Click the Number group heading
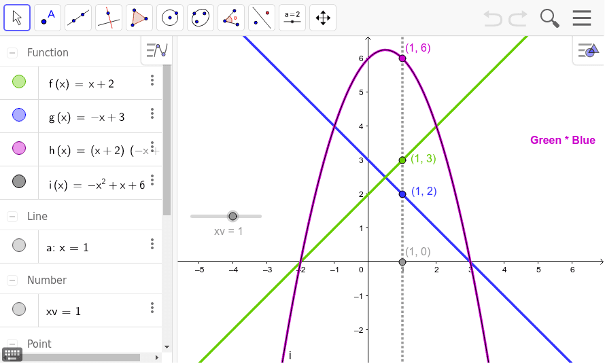This screenshot has width=605, height=364. (x=47, y=280)
